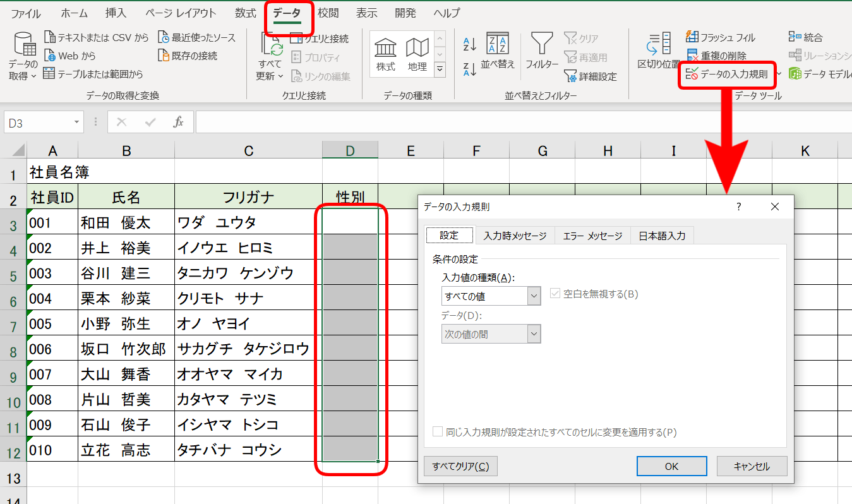Toggle 同じ入力規則 apply-to-all checkbox
This screenshot has height=504, width=852.
pos(438,433)
